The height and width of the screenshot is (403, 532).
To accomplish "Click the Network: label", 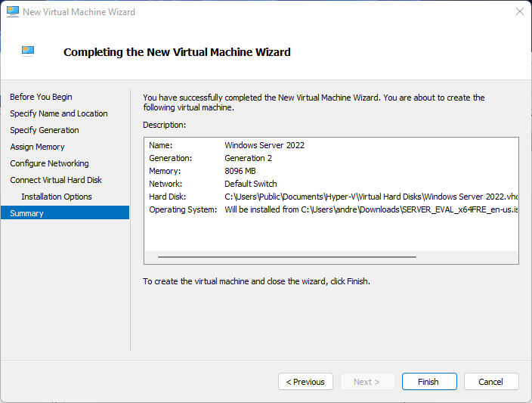I will [x=165, y=184].
